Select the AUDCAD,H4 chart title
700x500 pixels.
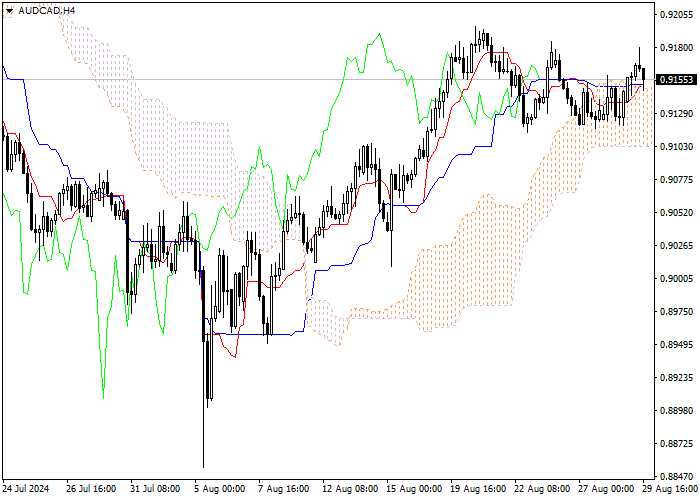pos(47,10)
